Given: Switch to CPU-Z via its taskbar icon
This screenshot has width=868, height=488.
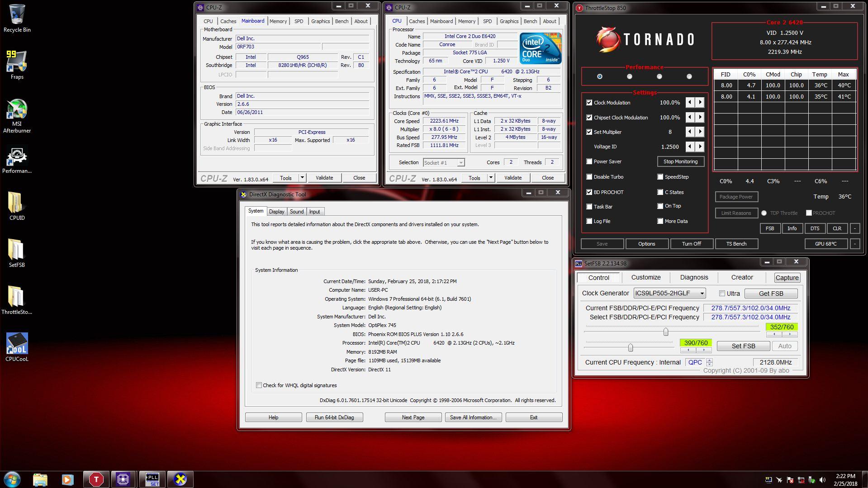Looking at the screenshot, I should [x=123, y=479].
